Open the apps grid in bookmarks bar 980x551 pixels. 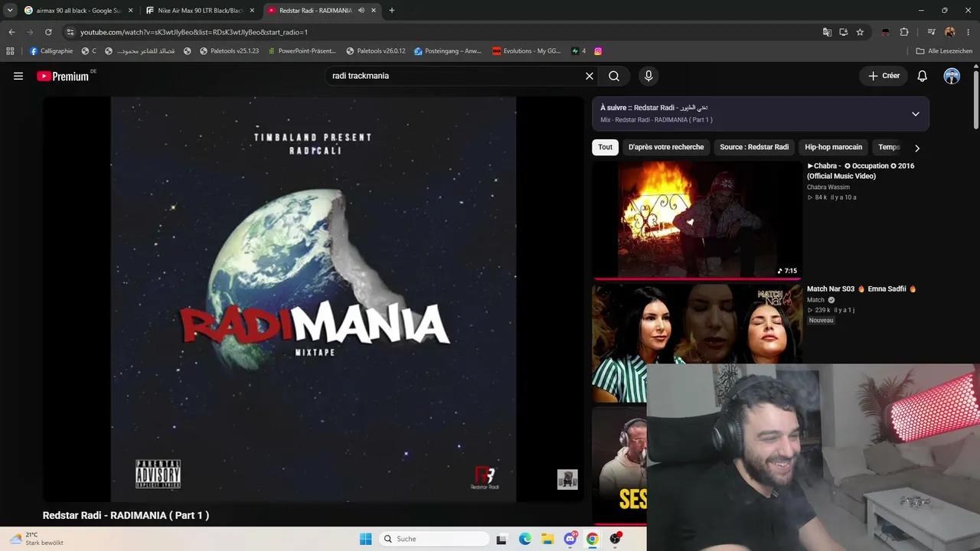tap(10, 51)
